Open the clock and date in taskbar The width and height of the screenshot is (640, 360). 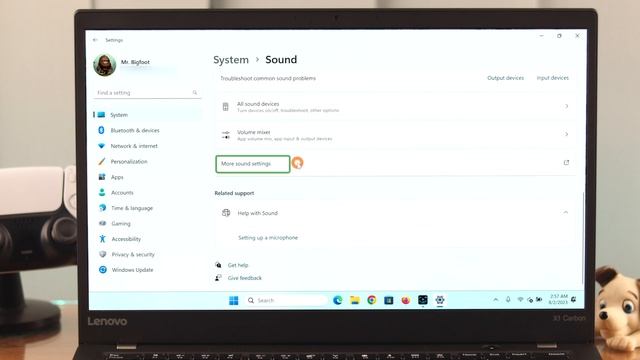[x=558, y=299]
